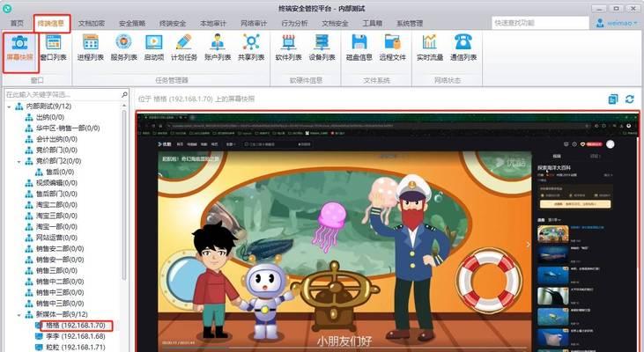Click the 快速查找功能 search field

tap(540, 23)
